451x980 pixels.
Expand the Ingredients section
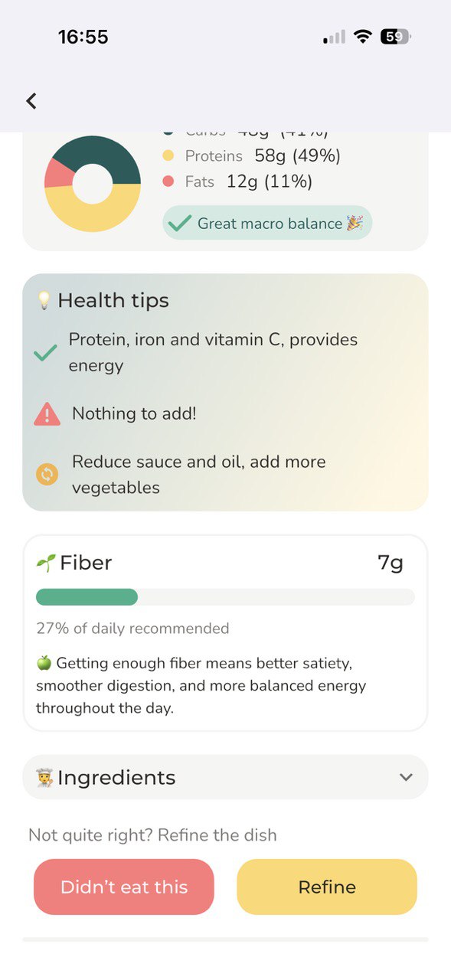(x=225, y=776)
